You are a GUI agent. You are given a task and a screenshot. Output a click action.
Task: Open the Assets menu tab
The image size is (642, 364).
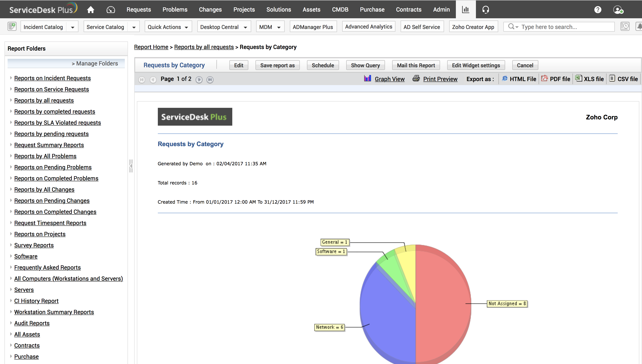(311, 10)
